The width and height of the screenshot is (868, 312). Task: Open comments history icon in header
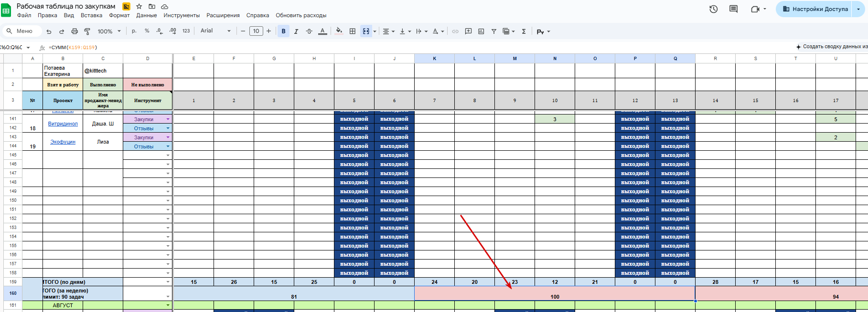point(733,9)
